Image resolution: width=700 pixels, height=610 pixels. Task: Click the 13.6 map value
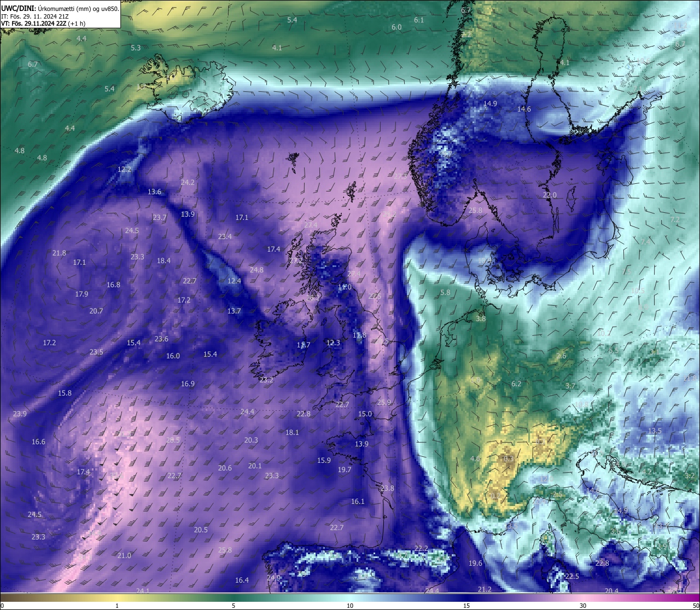(x=155, y=192)
